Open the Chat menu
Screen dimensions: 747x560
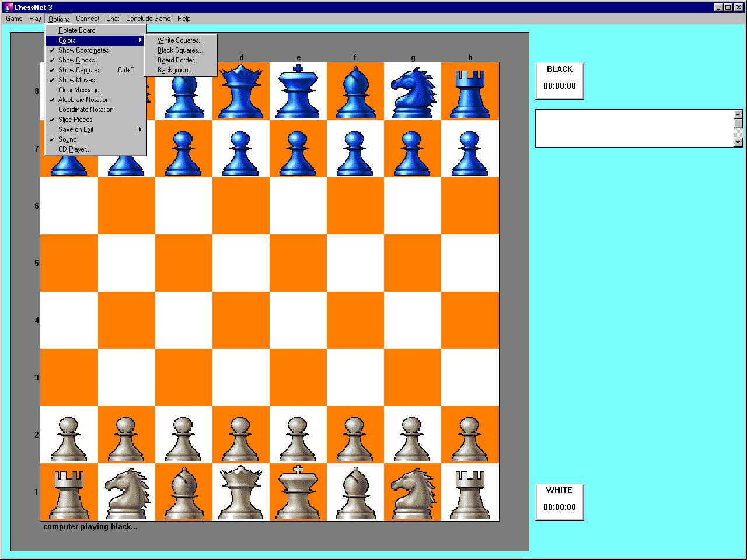[x=113, y=19]
